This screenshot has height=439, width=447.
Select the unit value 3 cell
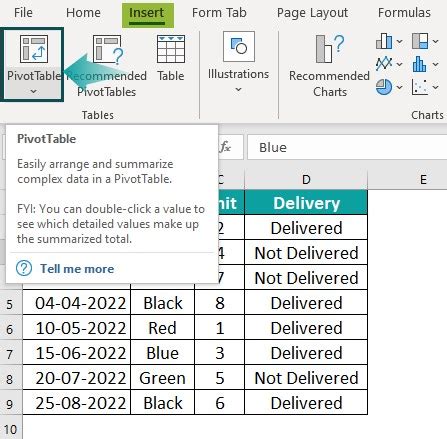coord(220,353)
